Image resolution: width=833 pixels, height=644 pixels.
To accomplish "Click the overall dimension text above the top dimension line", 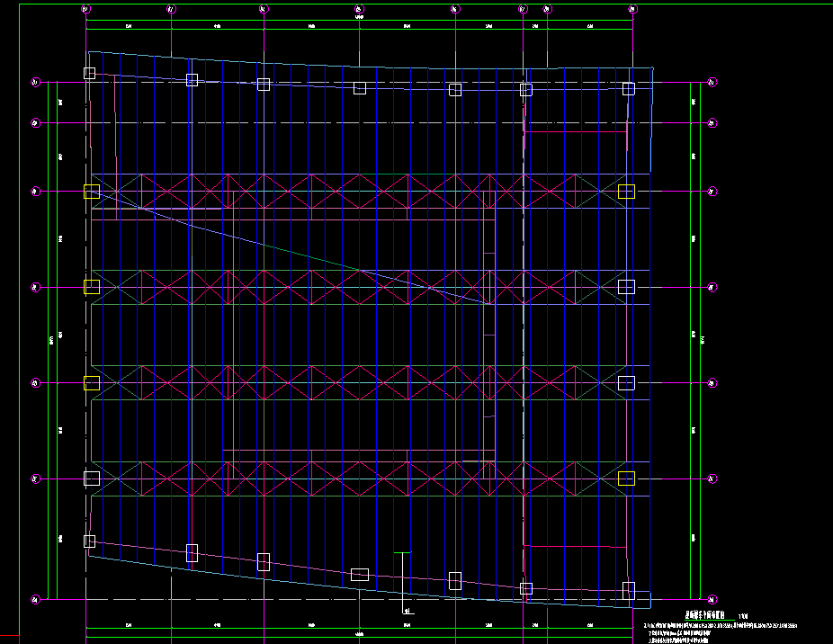I will pos(359,17).
